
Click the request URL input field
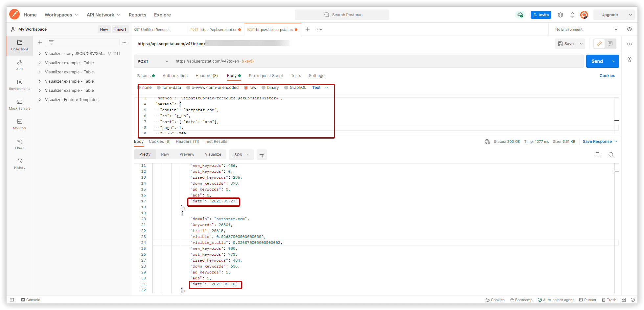(x=378, y=61)
